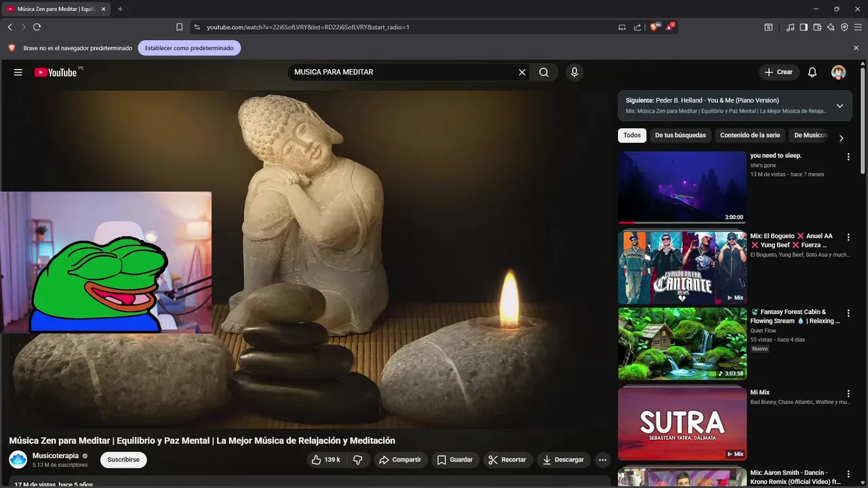Click the address bar URL
868x488 pixels.
coord(308,27)
